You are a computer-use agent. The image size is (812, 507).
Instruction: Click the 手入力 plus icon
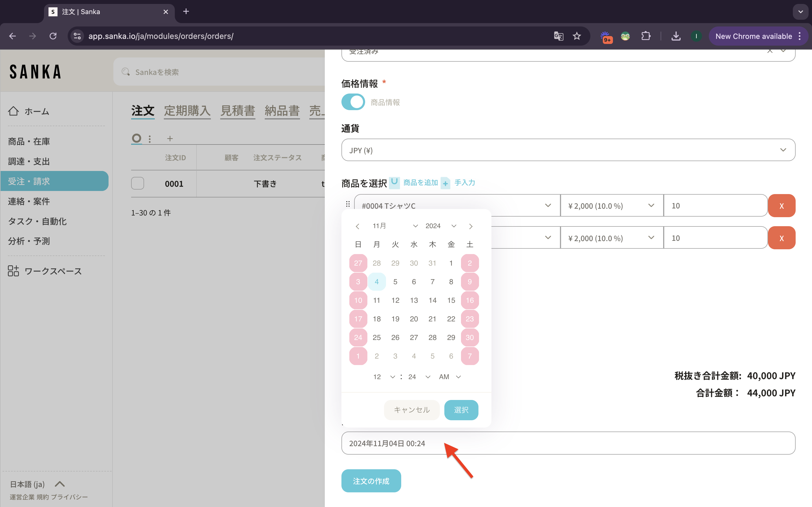coord(445,183)
